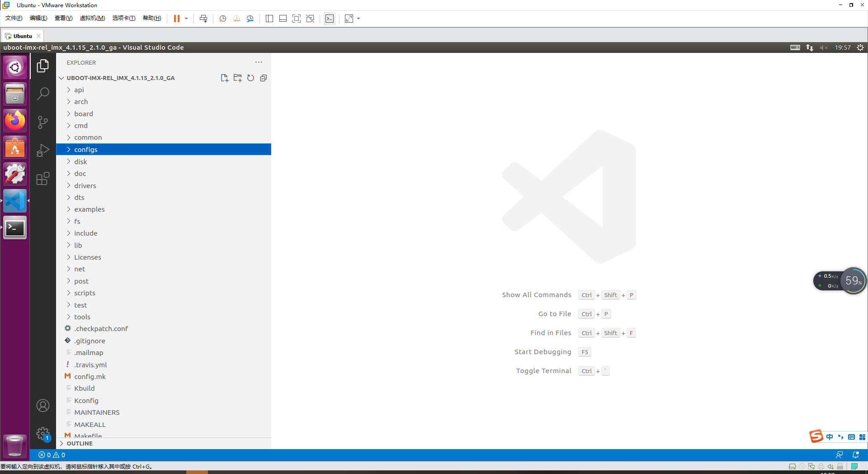Click the New File icon in Explorer
Screen dimensions: 868x474
click(224, 78)
